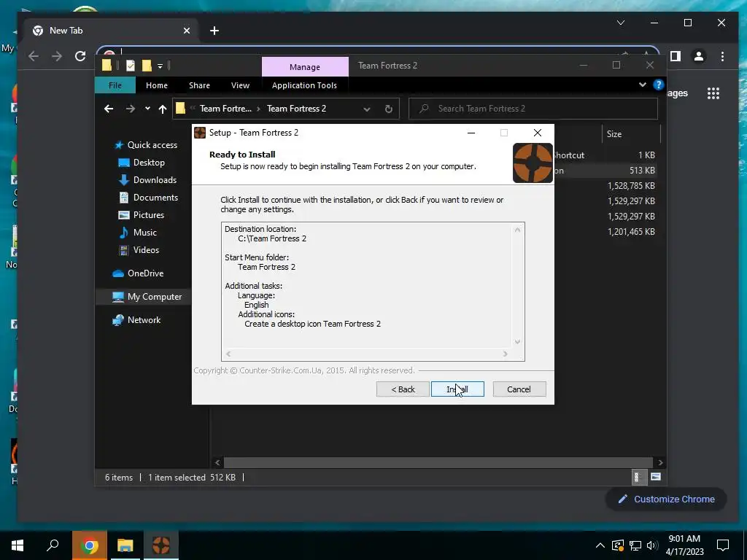Click the new folder icon in Explorer quick toolbar
Viewport: 747px width, 560px height.
[147, 66]
